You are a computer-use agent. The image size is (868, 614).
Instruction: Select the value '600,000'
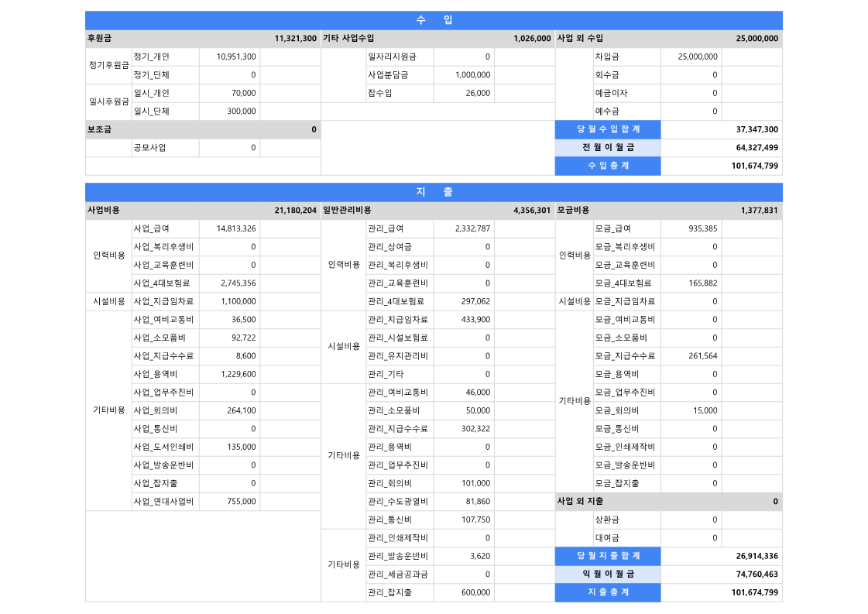[475, 592]
